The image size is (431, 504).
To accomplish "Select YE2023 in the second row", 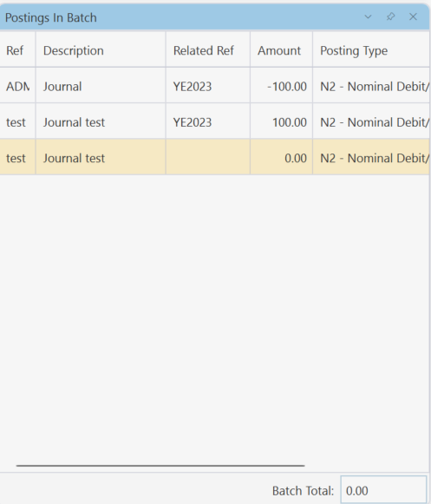I will [193, 122].
